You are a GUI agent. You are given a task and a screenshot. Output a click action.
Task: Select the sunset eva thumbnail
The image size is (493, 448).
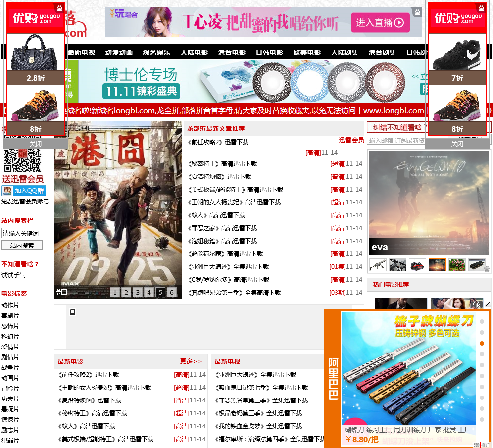coord(437,265)
